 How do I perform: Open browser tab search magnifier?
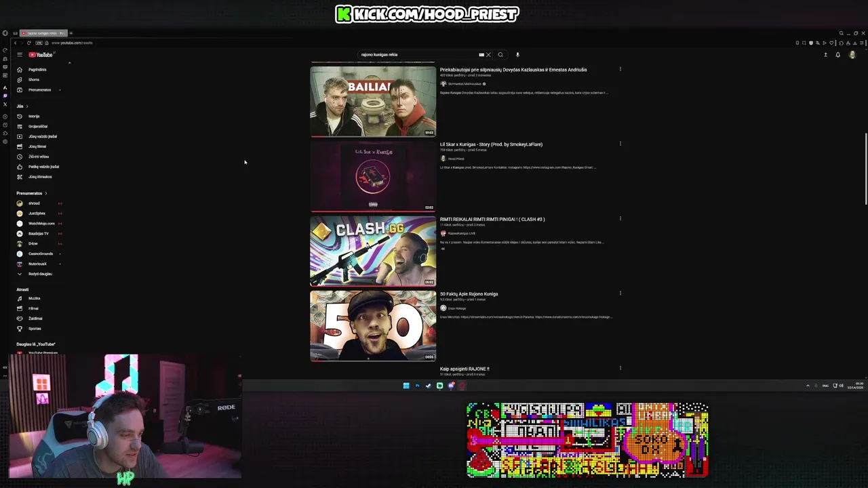(x=842, y=33)
